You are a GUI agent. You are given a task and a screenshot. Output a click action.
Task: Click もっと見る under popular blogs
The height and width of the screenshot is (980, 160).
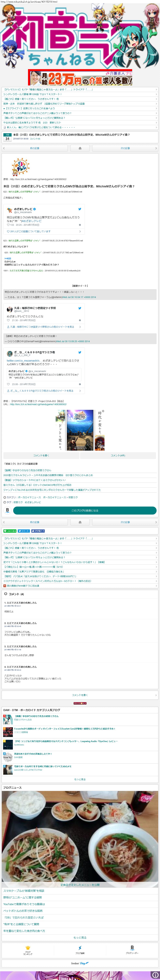click(x=80, y=780)
